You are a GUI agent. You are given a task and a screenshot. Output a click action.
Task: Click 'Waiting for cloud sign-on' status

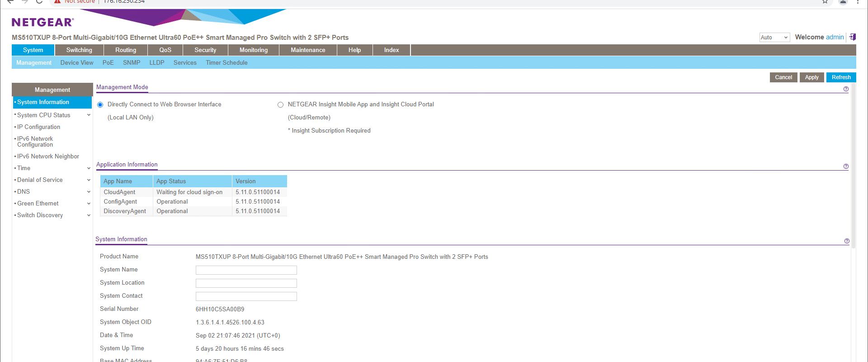189,192
